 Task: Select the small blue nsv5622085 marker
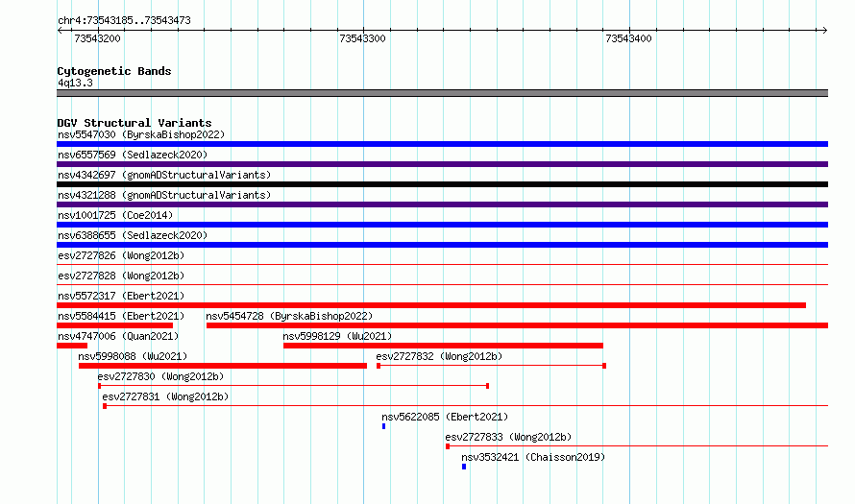(x=384, y=426)
